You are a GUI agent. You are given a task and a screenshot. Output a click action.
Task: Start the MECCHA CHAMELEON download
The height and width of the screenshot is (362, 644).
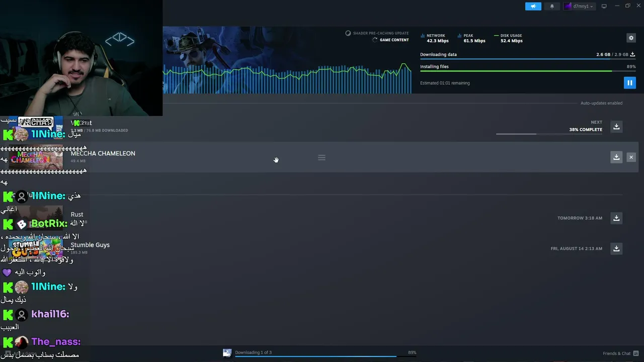click(x=616, y=157)
